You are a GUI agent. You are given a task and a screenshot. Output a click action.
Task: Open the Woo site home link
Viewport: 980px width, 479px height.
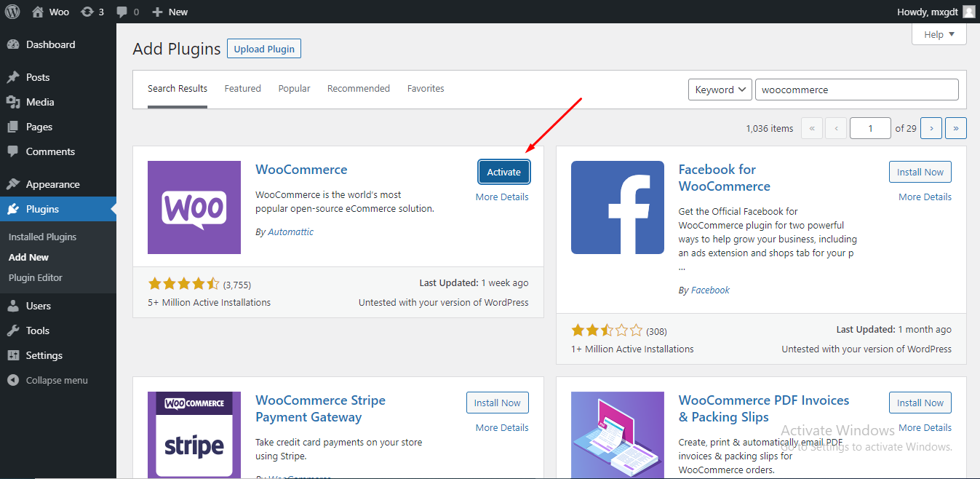(x=50, y=12)
